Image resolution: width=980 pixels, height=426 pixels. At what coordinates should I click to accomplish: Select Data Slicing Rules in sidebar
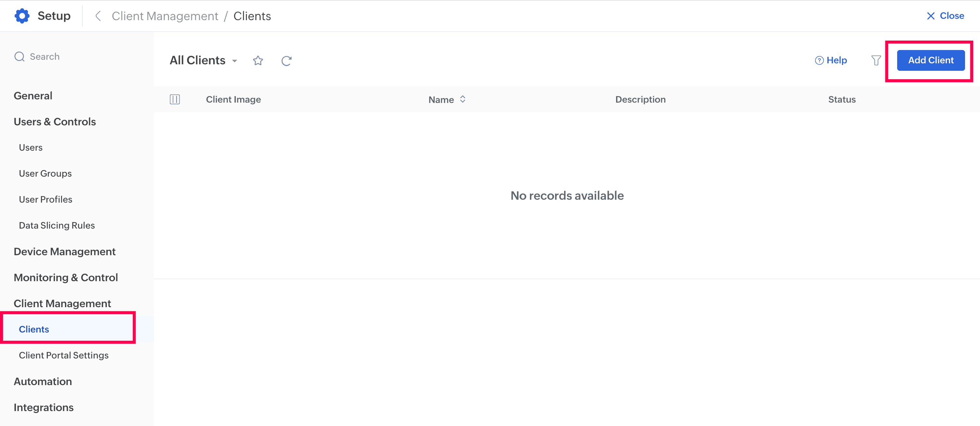pyautogui.click(x=57, y=225)
